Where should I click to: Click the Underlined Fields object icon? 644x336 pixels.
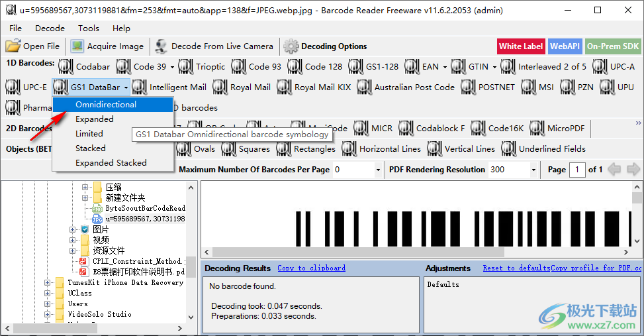pos(508,149)
